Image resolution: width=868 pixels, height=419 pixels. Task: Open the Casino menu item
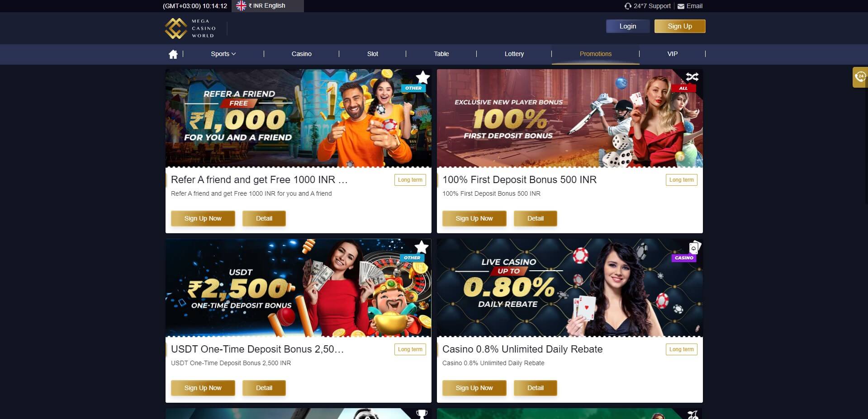point(302,54)
